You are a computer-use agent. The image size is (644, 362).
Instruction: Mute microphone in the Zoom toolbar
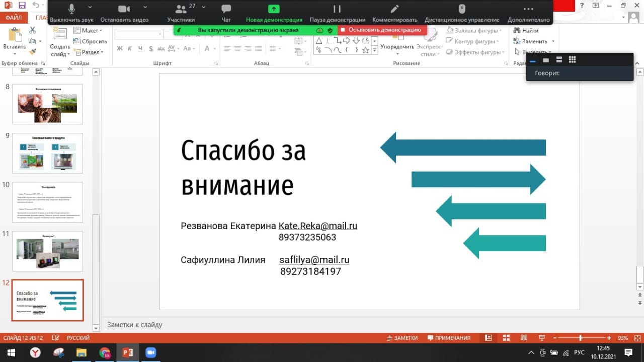click(x=71, y=9)
